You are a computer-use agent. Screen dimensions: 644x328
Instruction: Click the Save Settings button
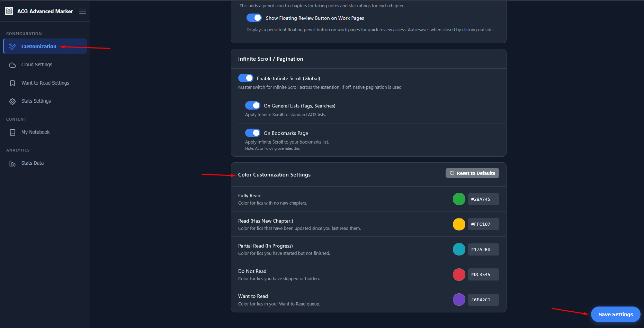[616, 314]
